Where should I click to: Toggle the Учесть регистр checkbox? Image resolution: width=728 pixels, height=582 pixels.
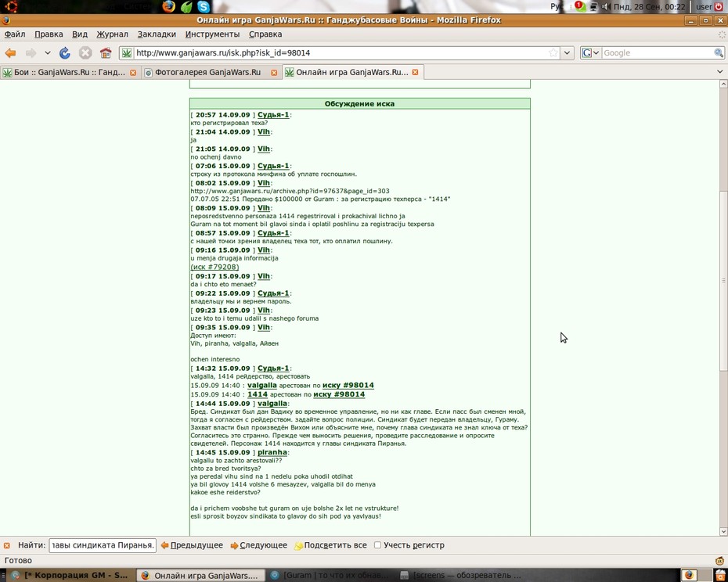[377, 545]
